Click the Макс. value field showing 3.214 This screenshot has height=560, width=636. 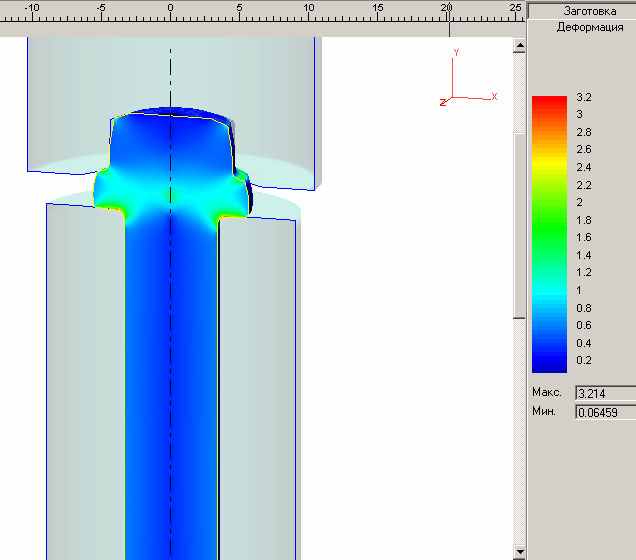tap(606, 393)
